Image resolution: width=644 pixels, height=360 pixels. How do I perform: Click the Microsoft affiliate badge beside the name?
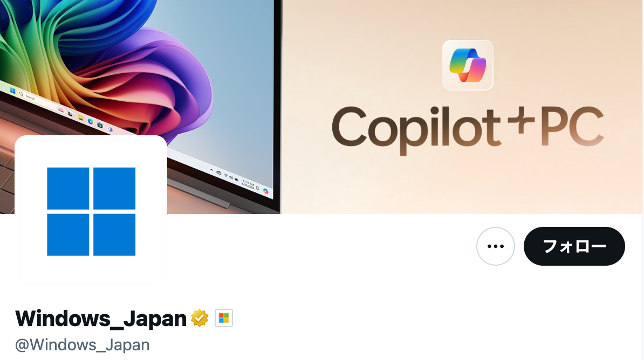click(224, 318)
